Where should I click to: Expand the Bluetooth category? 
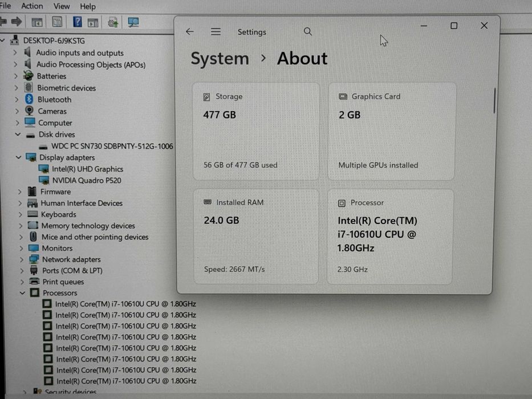[x=16, y=99]
